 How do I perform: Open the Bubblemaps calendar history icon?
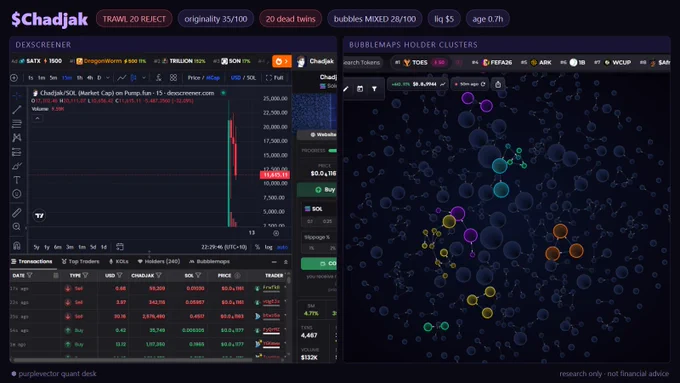point(360,89)
